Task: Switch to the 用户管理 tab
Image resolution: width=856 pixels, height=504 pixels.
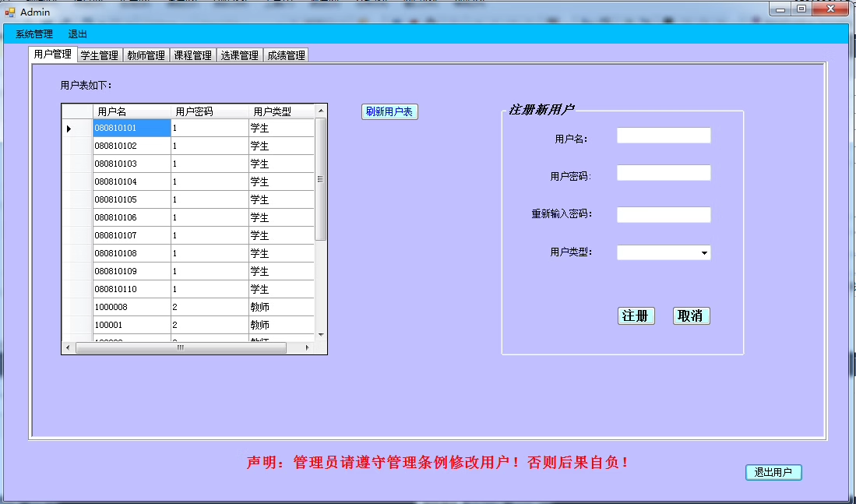Action: [52, 54]
